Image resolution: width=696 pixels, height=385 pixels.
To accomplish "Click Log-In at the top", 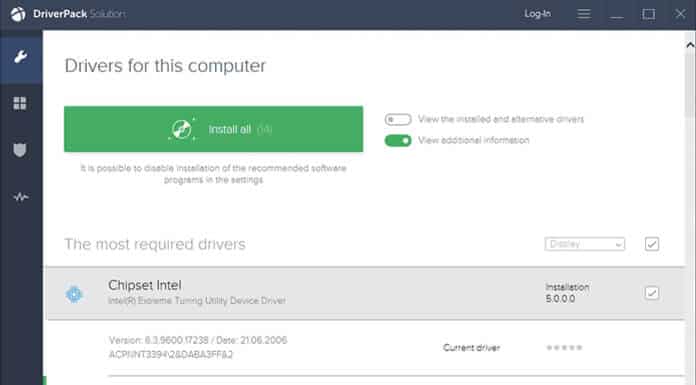I will (x=538, y=14).
